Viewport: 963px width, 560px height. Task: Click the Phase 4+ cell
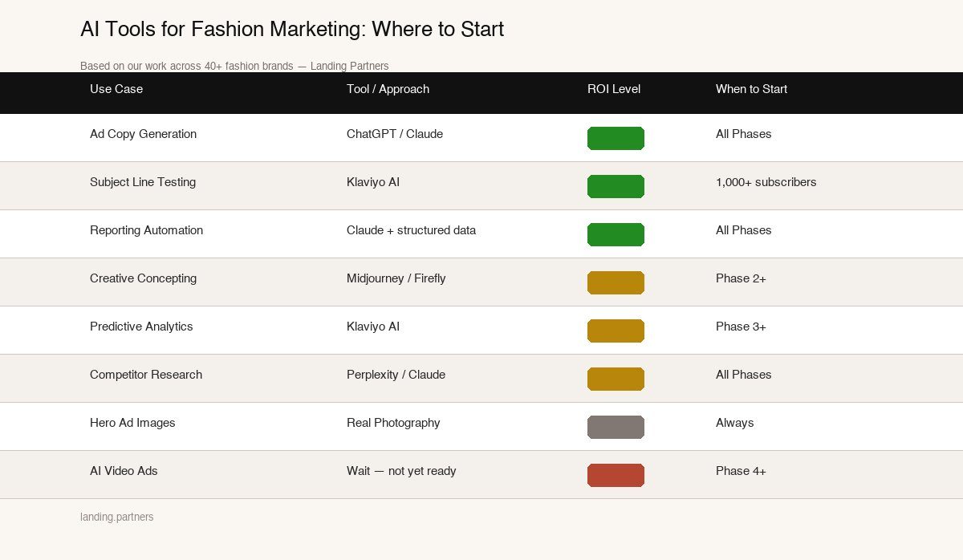pos(741,471)
